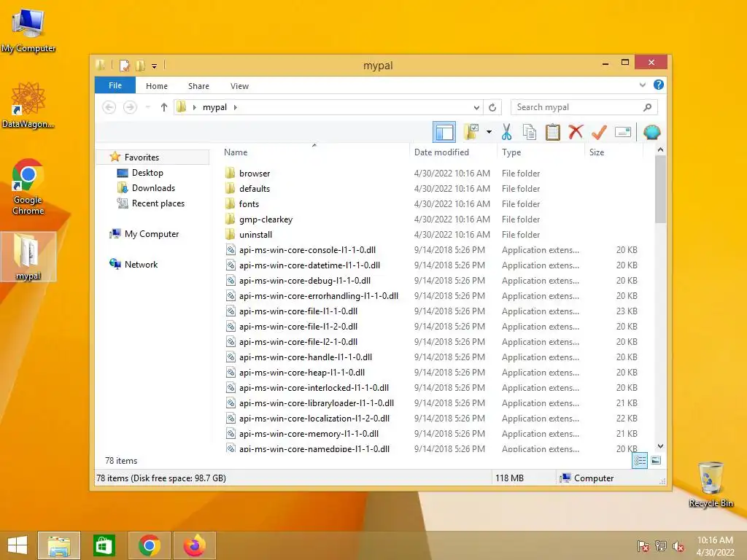Viewport: 747px width, 560px height.
Task: Select api-ms-win-core-errorhandling-l1-1-0.dll
Action: point(319,296)
